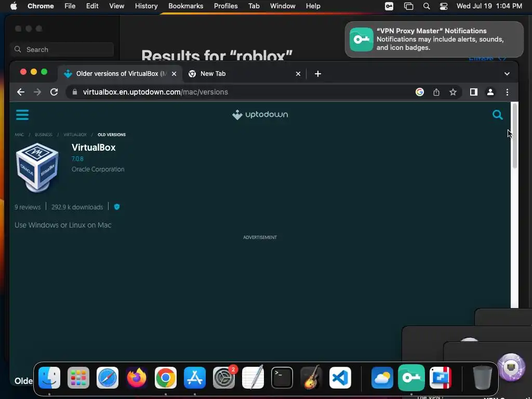Launch Safari from the Dock
This screenshot has height=399, width=532.
(108, 378)
